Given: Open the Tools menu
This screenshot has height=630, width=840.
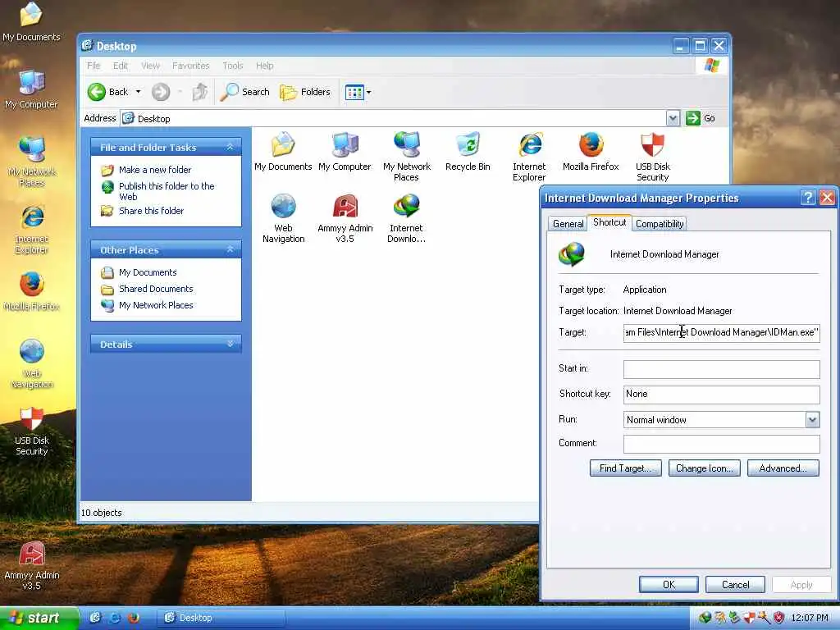Looking at the screenshot, I should 232,66.
